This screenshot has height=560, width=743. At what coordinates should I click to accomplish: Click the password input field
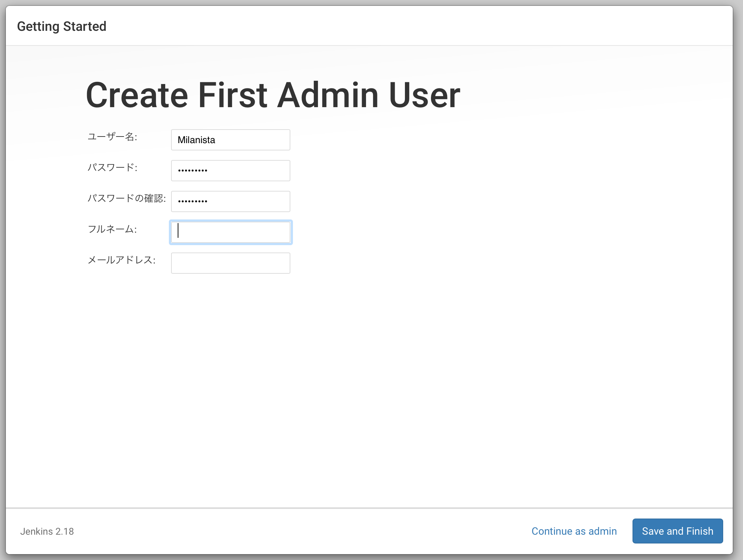tap(230, 170)
